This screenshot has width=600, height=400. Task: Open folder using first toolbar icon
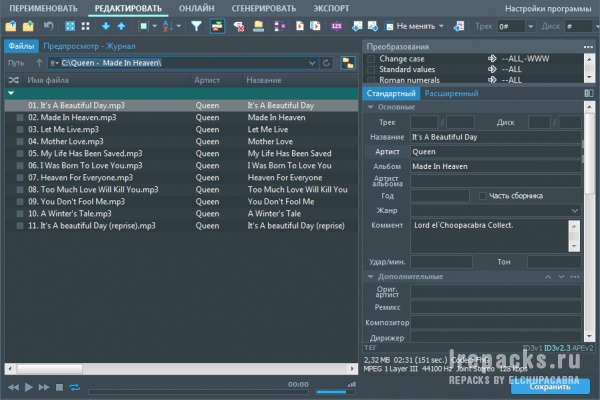11,26
